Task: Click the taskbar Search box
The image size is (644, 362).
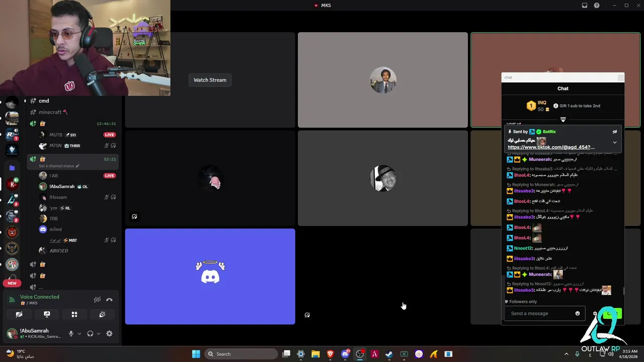Action: pyautogui.click(x=240, y=354)
